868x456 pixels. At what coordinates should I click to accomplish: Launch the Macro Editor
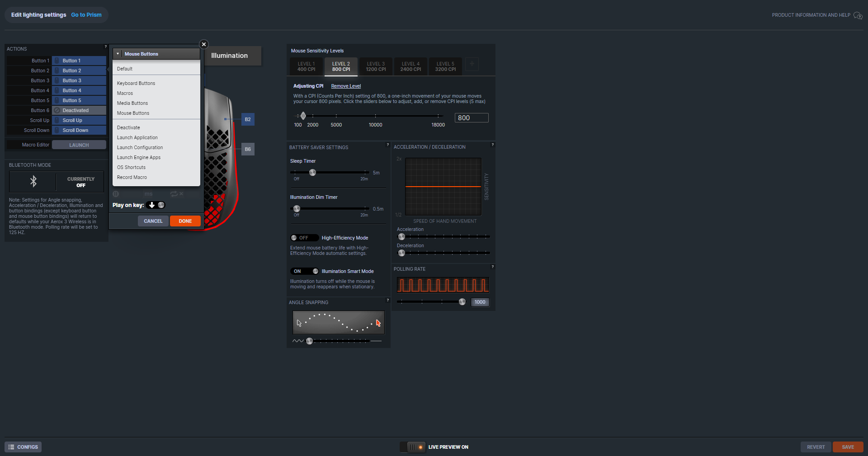(79, 145)
